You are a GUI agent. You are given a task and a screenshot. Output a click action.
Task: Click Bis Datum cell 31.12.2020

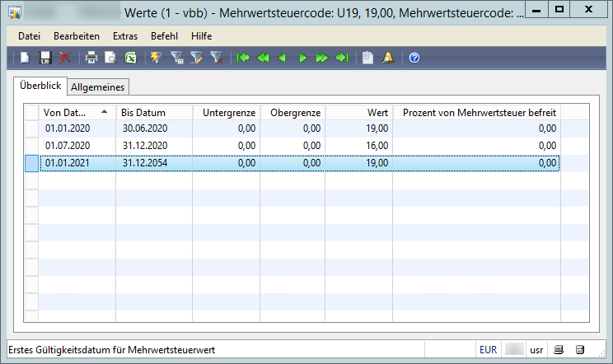(x=154, y=146)
